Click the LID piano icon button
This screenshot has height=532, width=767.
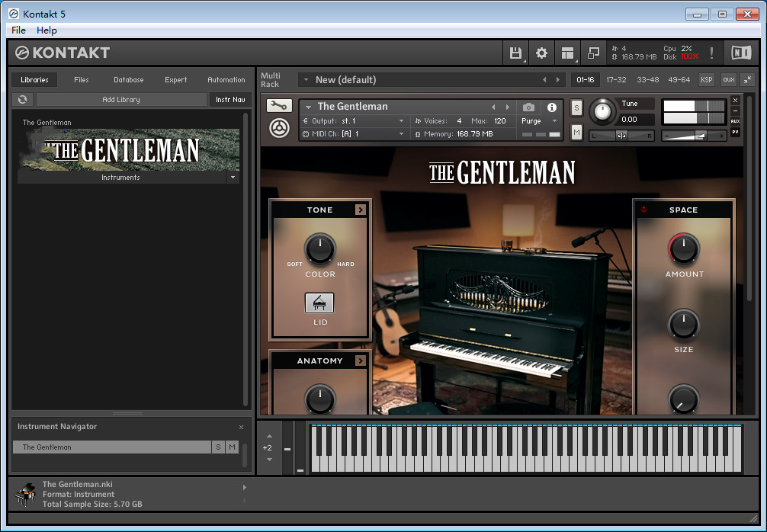coord(319,303)
